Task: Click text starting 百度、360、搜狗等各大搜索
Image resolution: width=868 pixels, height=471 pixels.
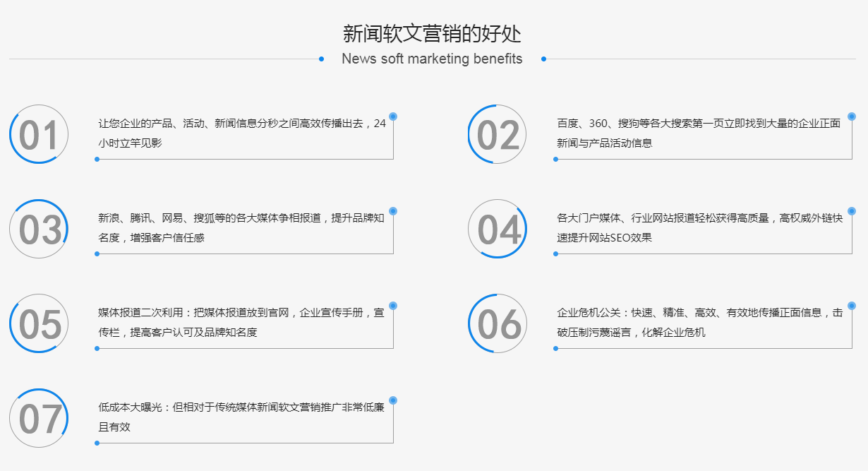Action: tap(699, 133)
